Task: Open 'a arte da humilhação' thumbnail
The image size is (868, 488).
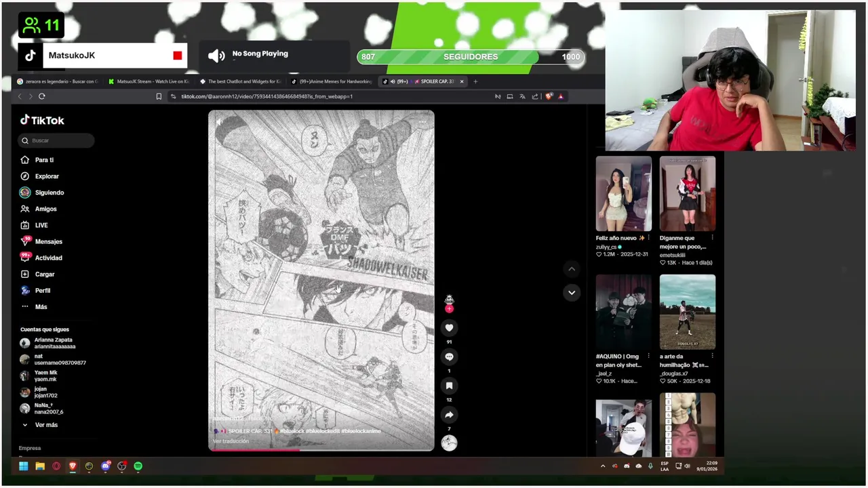Action: (x=688, y=312)
